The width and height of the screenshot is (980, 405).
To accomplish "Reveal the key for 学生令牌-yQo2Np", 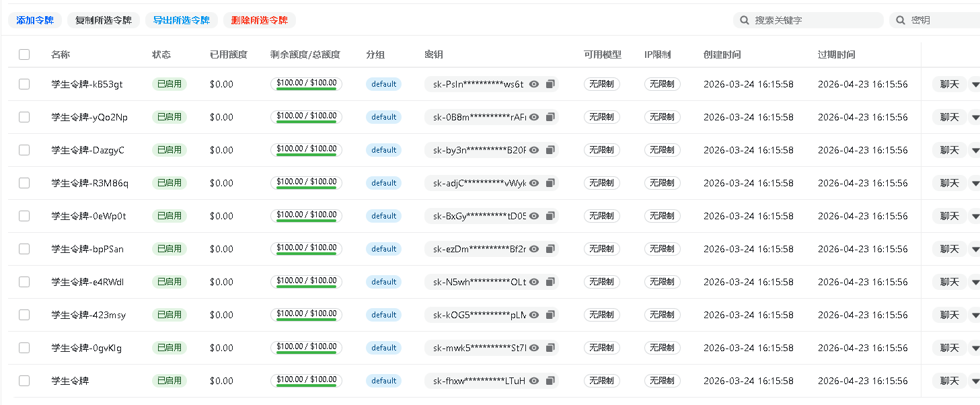I will point(534,117).
